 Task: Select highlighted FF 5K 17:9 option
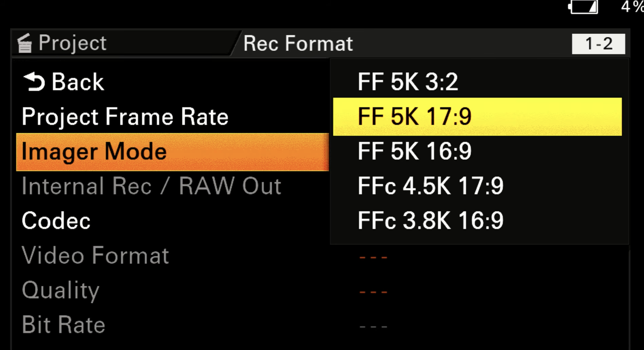[x=477, y=116]
